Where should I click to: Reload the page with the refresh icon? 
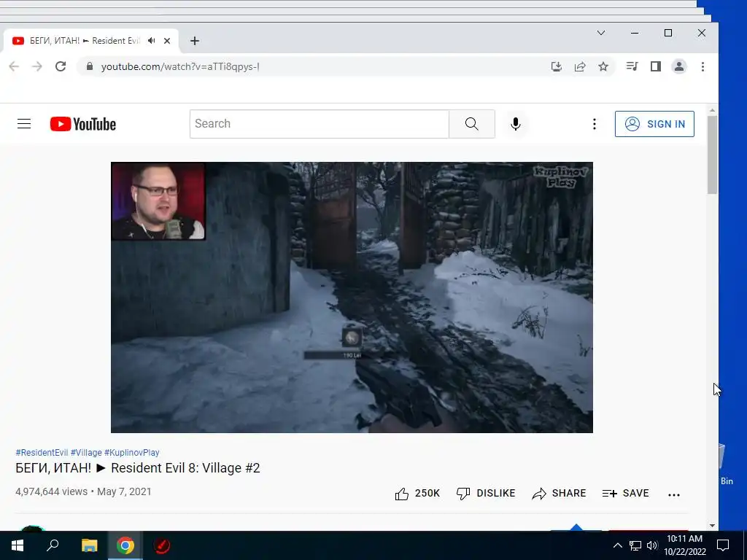tap(61, 66)
